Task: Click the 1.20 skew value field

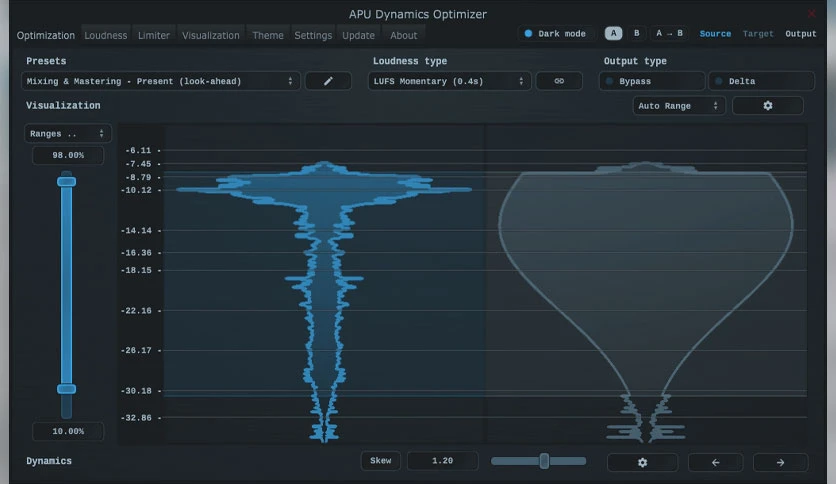Action: [443, 461]
